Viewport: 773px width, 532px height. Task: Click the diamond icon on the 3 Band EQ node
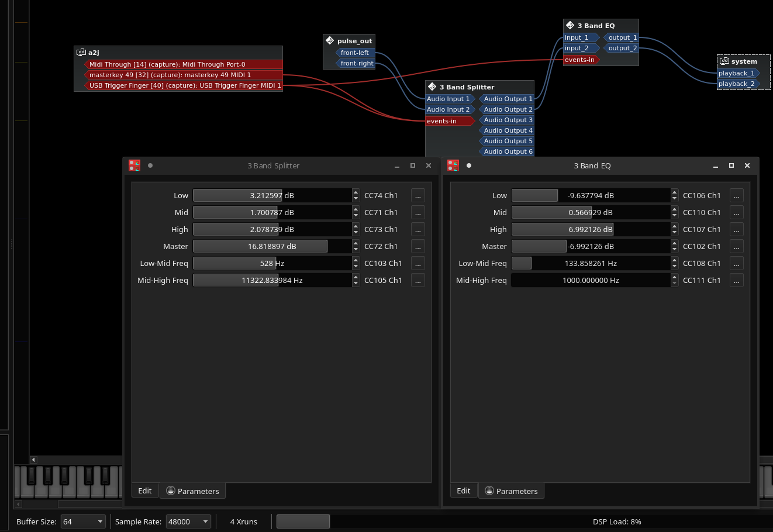pos(570,25)
